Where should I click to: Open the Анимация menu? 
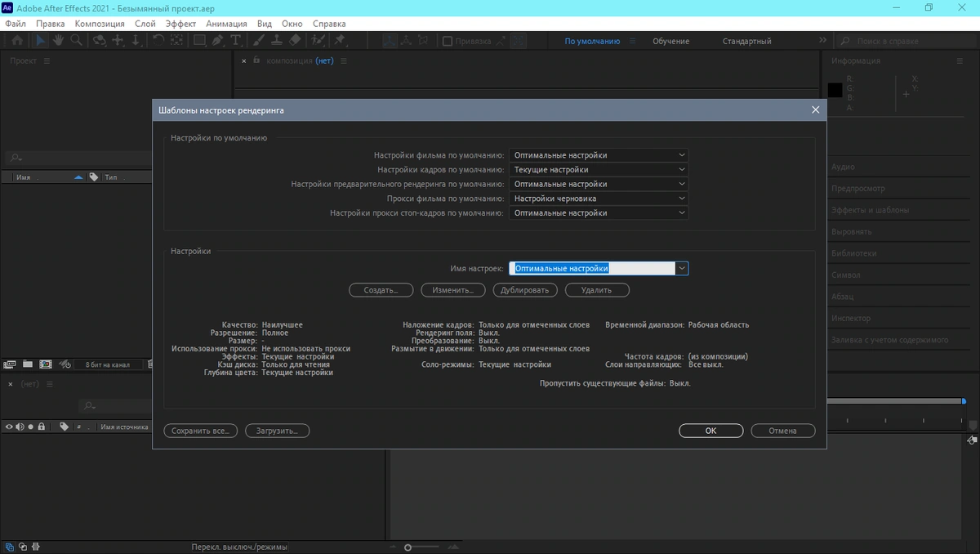tap(226, 24)
